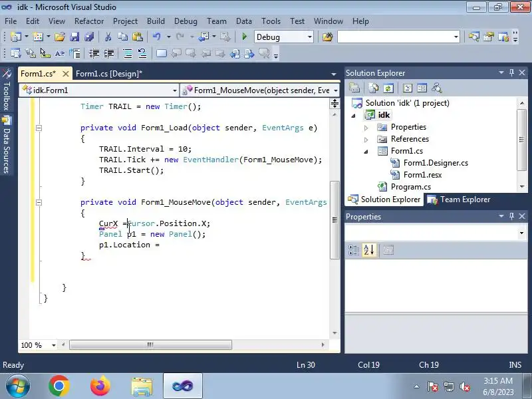
Task: Click the Copy toolbar icon
Action: click(122, 37)
